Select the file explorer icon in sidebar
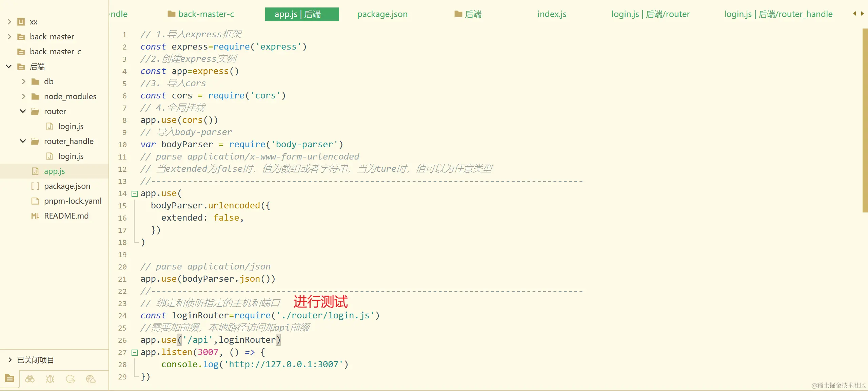This screenshot has width=868, height=391. click(x=9, y=379)
